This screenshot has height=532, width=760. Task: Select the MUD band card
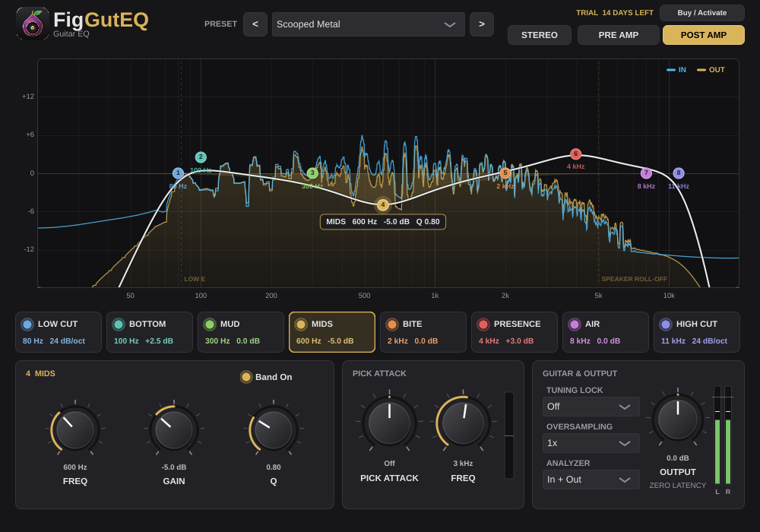(x=241, y=332)
